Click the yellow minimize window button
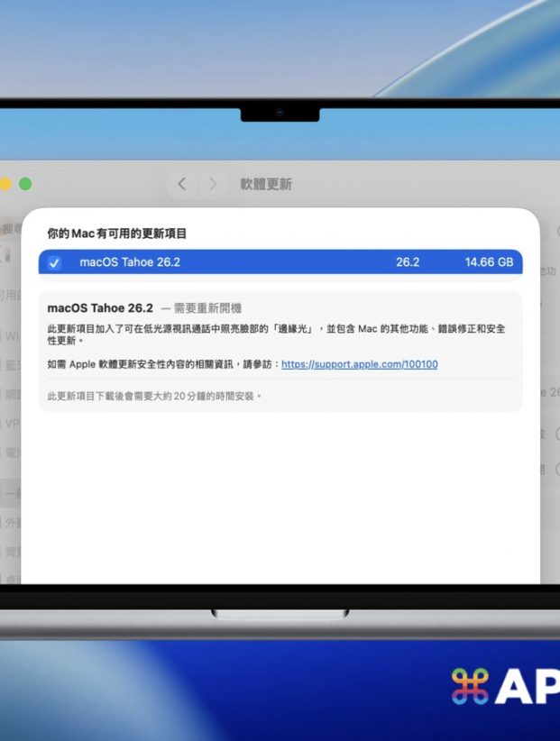This screenshot has width=560, height=741. point(5,184)
